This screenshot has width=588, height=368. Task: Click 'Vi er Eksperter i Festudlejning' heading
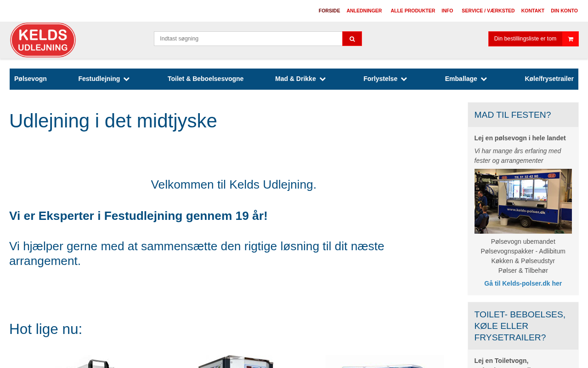138,216
